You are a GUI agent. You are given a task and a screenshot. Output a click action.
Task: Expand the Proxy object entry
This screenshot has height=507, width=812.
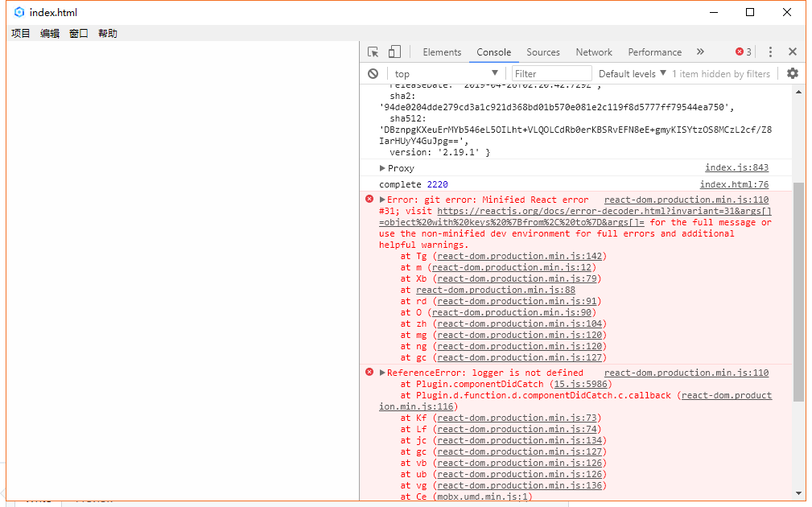coord(382,168)
